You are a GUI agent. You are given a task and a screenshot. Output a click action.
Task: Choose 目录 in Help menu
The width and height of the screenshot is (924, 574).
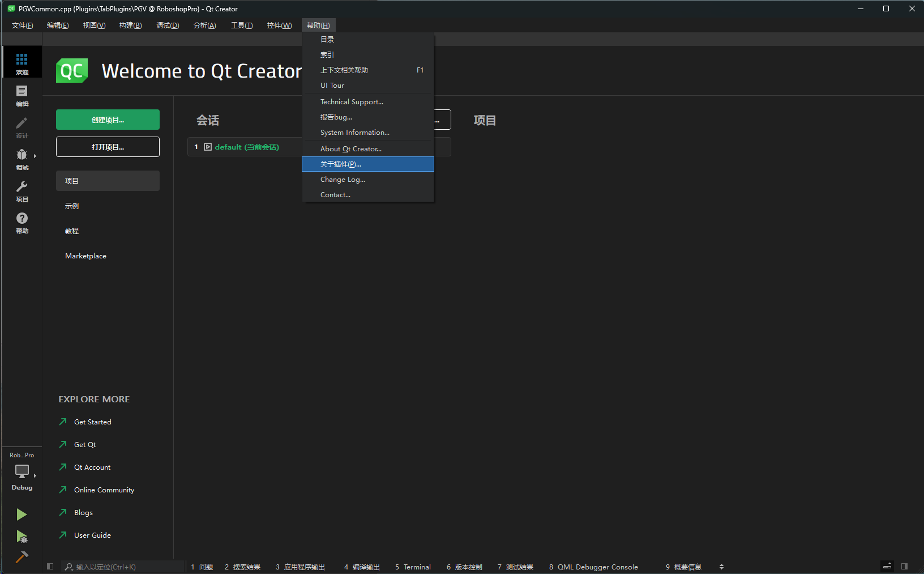coord(368,39)
